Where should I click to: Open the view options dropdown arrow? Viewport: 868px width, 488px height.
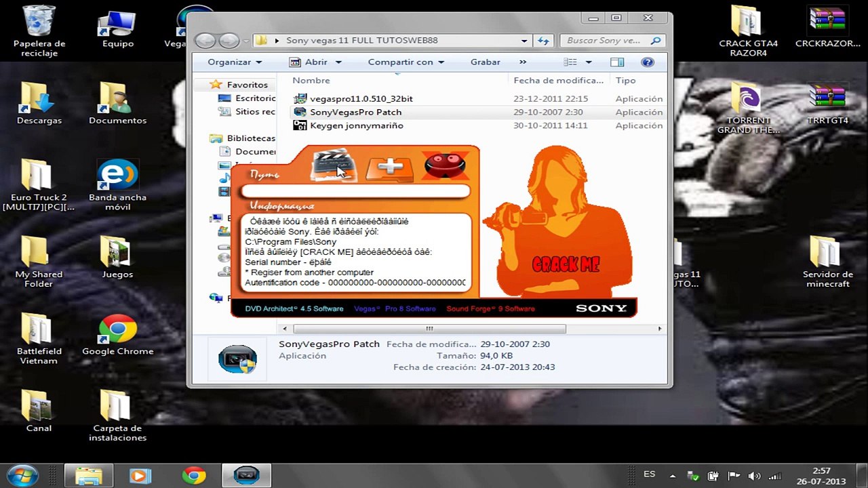pyautogui.click(x=588, y=62)
